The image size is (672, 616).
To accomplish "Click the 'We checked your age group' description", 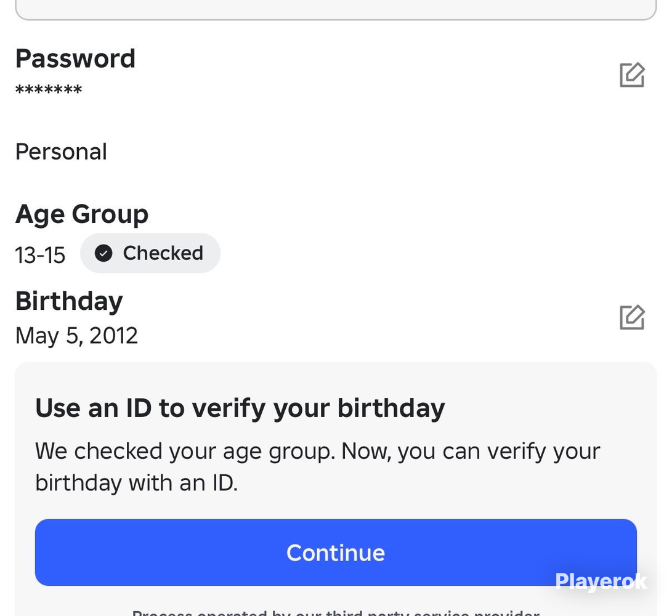I will click(x=318, y=467).
